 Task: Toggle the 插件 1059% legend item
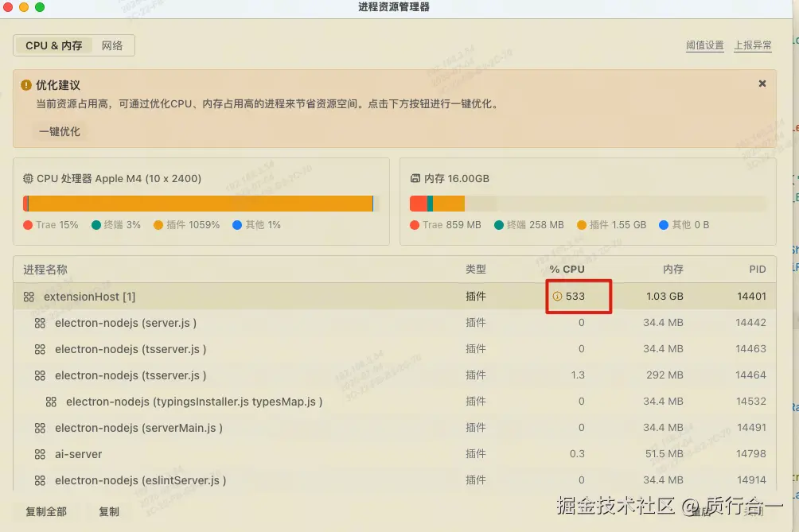click(x=186, y=225)
